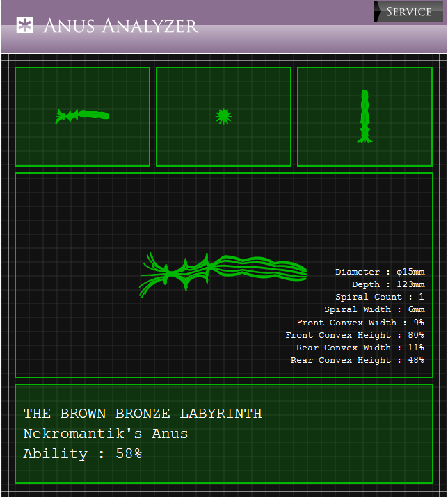Click the large green shape rendering
448x497 pixels.
click(x=223, y=275)
